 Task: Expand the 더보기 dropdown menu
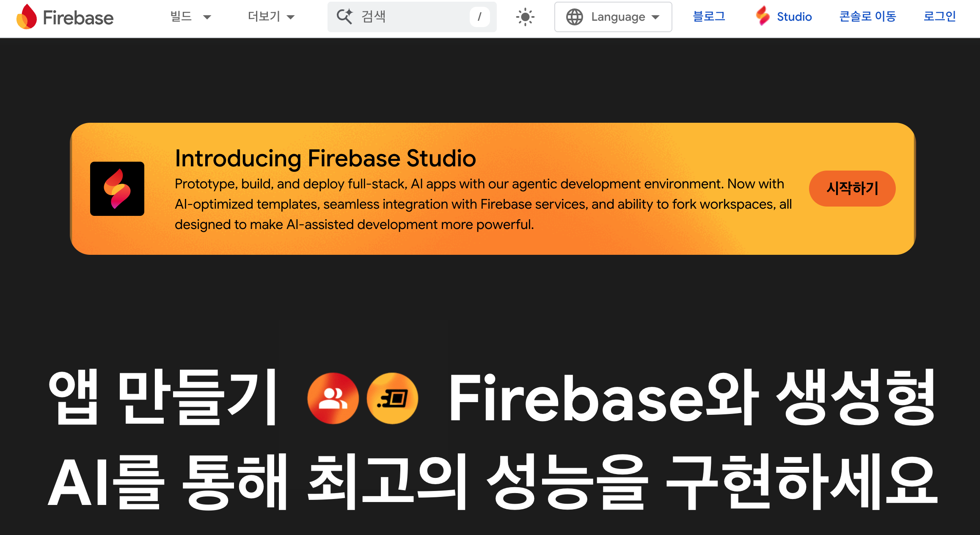[x=271, y=17]
